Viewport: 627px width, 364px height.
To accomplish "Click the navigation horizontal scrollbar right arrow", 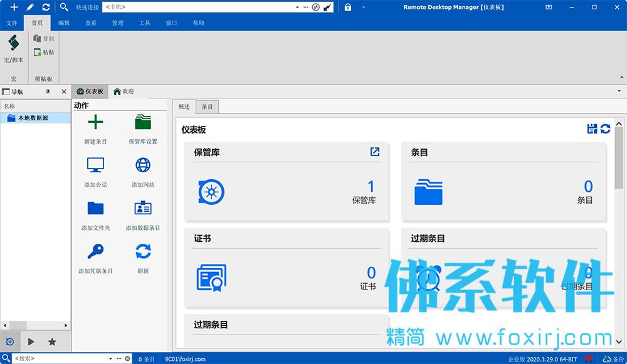I will tap(66, 325).
